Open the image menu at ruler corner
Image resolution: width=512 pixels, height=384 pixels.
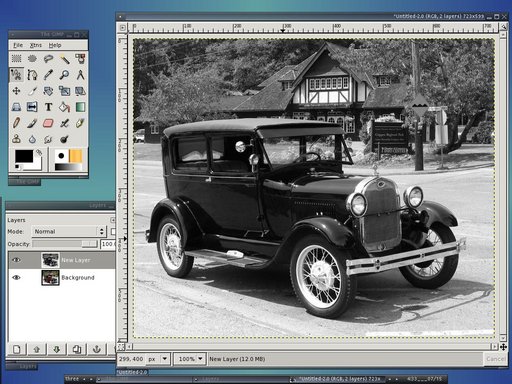pyautogui.click(x=123, y=28)
